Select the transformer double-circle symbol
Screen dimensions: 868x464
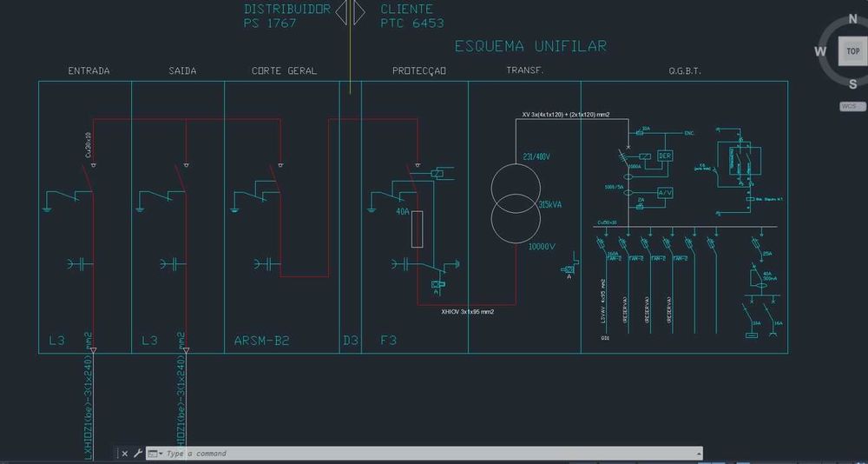click(x=516, y=203)
